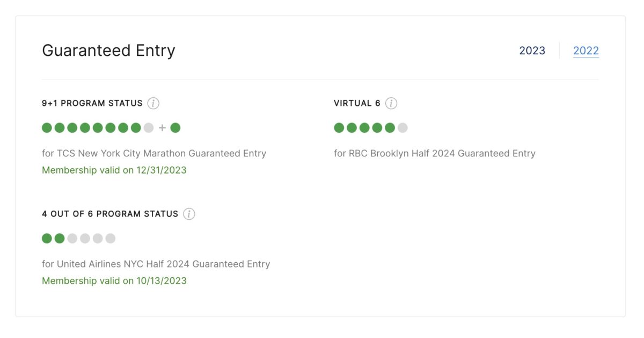The height and width of the screenshot is (338, 644).
Task: Click first green dot in Virtual 6 progress
Action: [339, 128]
